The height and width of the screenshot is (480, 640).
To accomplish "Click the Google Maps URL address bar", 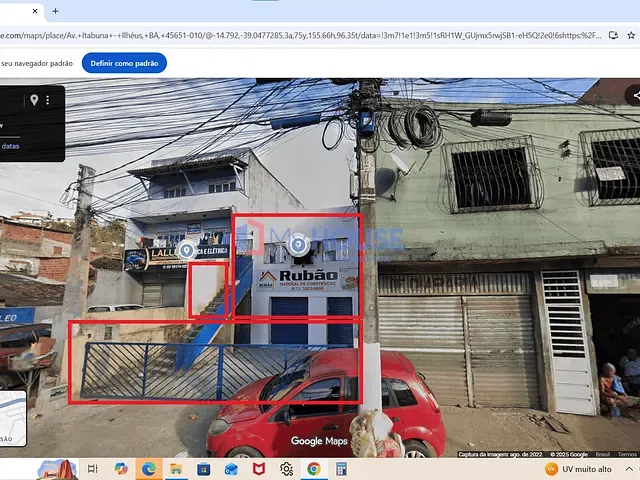I will coord(300,36).
